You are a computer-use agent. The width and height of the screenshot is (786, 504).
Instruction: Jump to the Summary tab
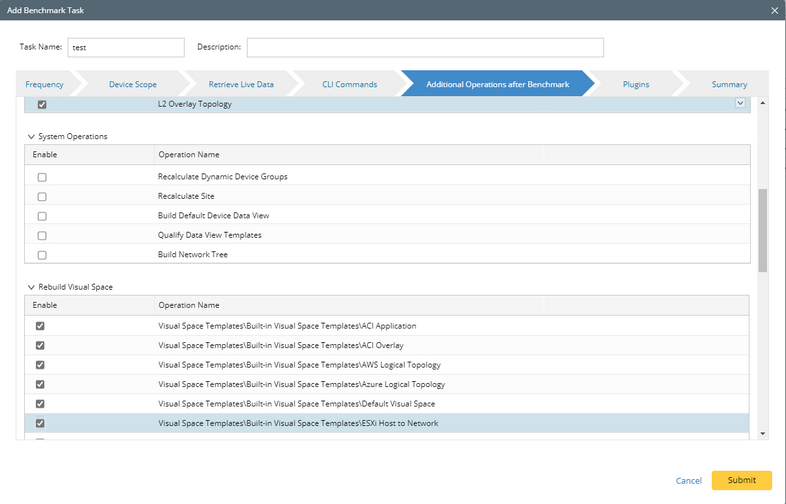point(729,84)
